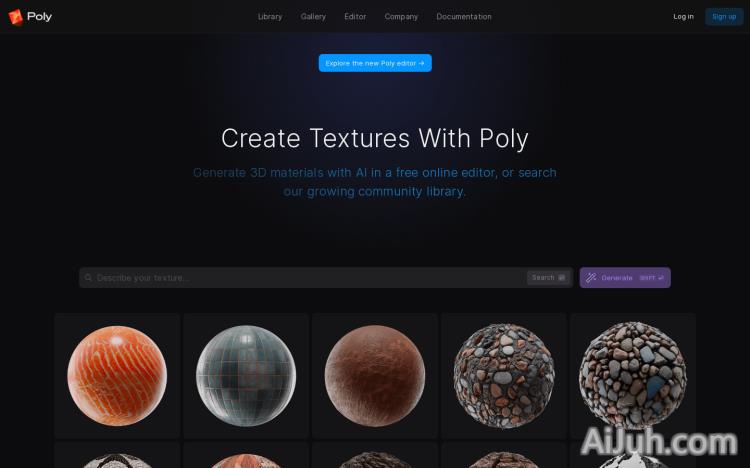Click the Log in link
The image size is (750, 468).
click(683, 16)
